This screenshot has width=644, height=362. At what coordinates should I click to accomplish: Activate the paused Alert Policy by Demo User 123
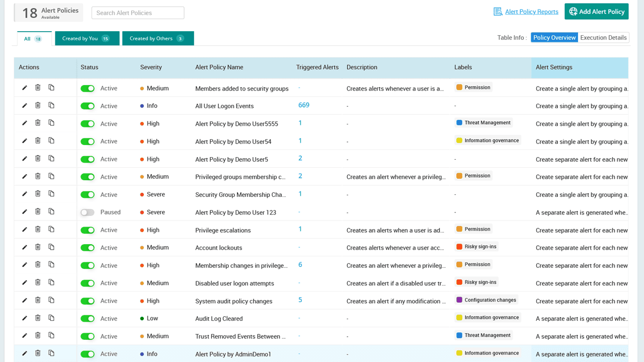pos(88,212)
